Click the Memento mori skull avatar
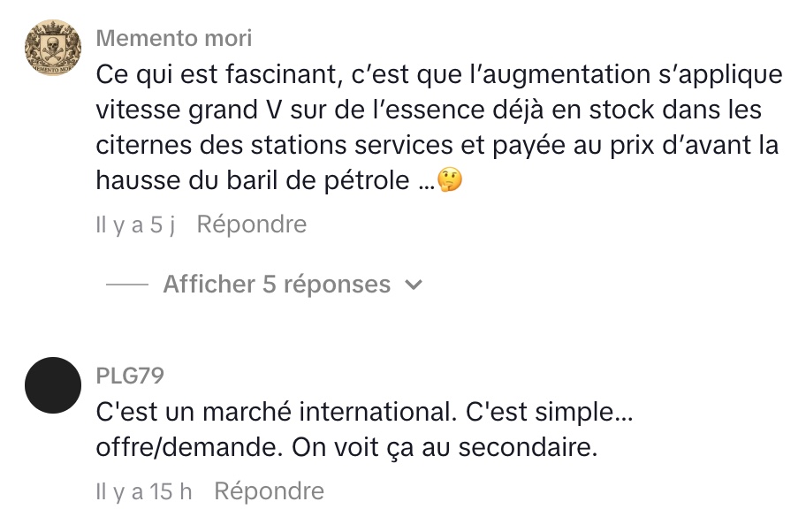This screenshot has width=806, height=532. coord(53,52)
